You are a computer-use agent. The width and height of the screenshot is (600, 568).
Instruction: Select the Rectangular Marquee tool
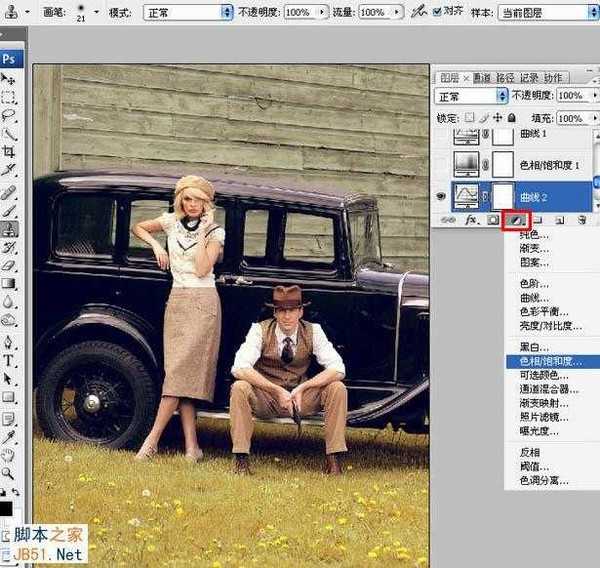[9, 97]
